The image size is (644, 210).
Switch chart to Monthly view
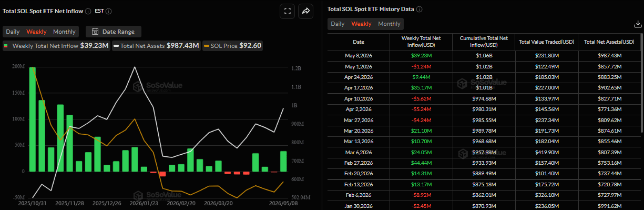[64, 32]
